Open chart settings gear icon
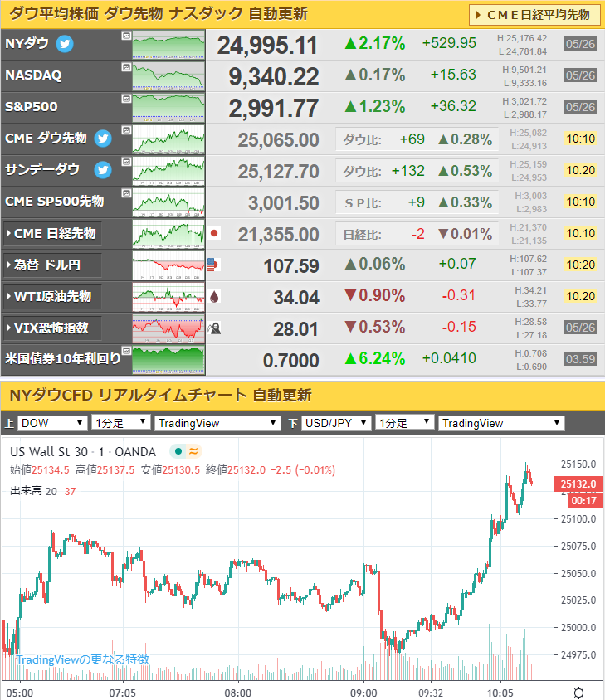The width and height of the screenshot is (605, 700). click(578, 693)
